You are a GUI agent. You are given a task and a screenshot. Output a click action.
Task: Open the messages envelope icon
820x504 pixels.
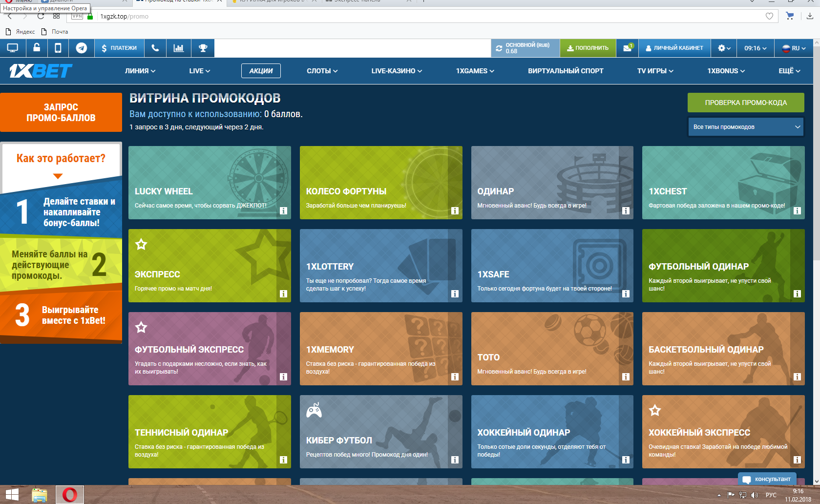(x=628, y=48)
